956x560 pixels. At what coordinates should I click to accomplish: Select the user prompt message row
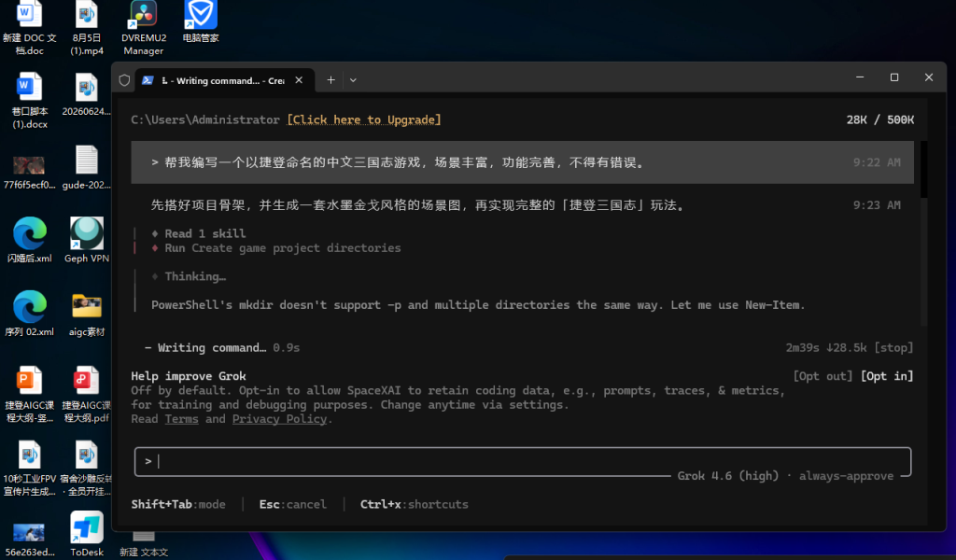(522, 162)
